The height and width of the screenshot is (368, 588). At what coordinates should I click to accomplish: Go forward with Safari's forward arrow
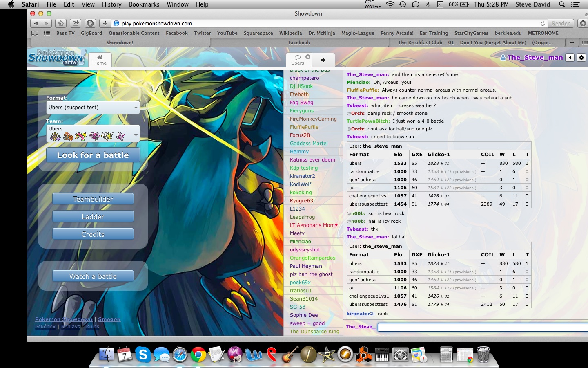(x=46, y=23)
